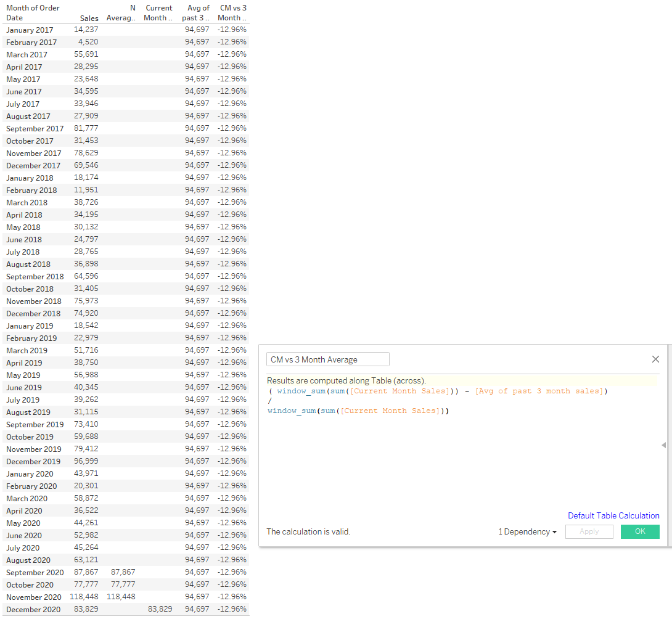Select the September 2017 row label
Viewport: 672px width, 627px height.
pyautogui.click(x=35, y=129)
